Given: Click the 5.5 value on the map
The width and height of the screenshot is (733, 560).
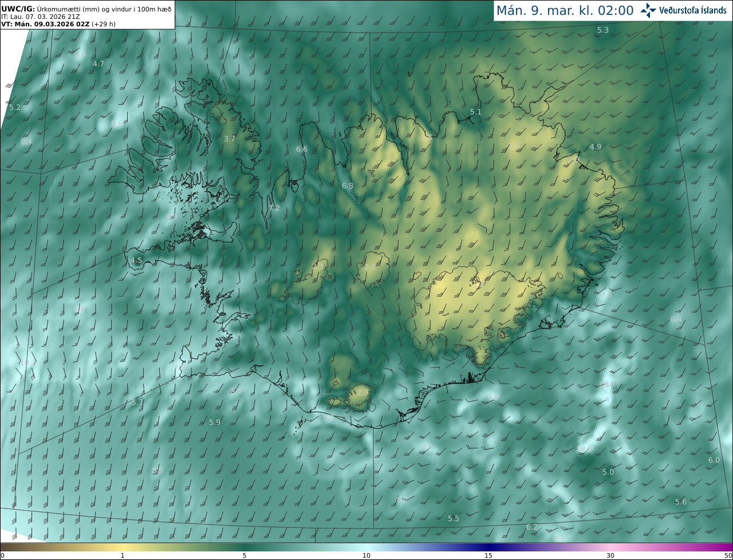Looking at the screenshot, I should coord(454,518).
